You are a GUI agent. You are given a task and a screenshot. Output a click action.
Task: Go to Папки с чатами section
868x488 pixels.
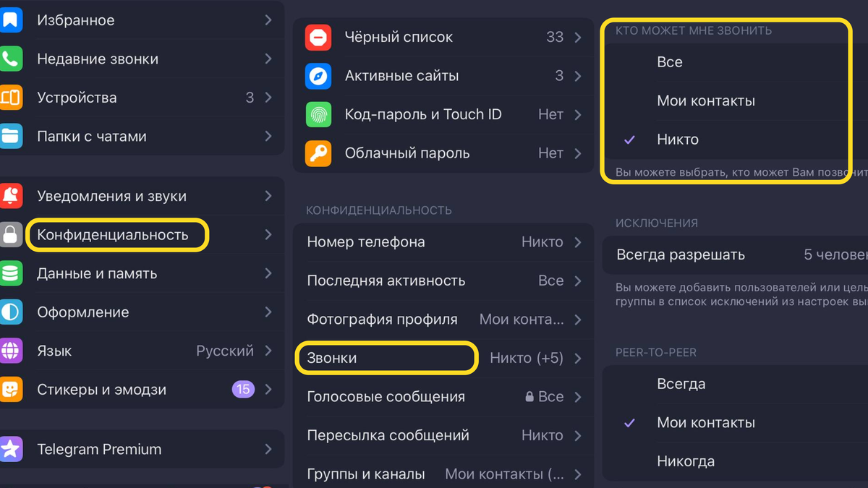(141, 136)
